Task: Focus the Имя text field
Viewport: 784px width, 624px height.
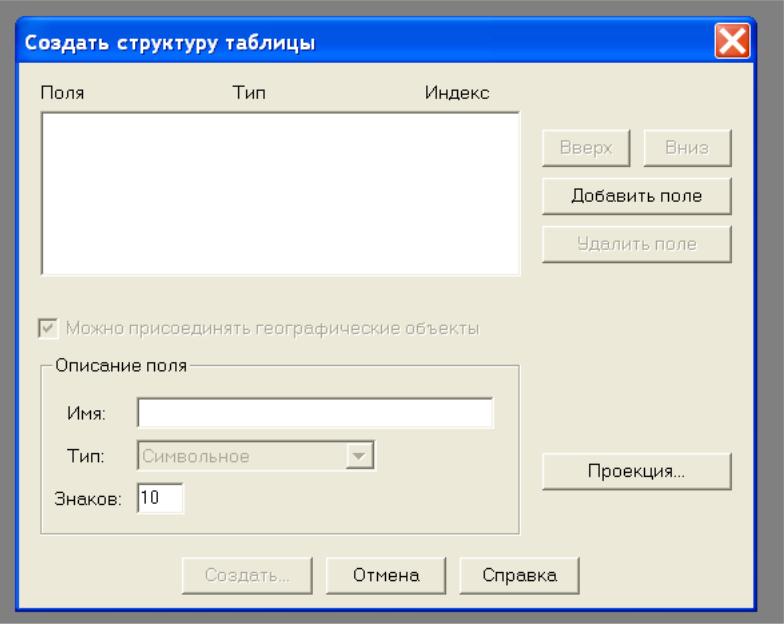Action: click(x=315, y=413)
